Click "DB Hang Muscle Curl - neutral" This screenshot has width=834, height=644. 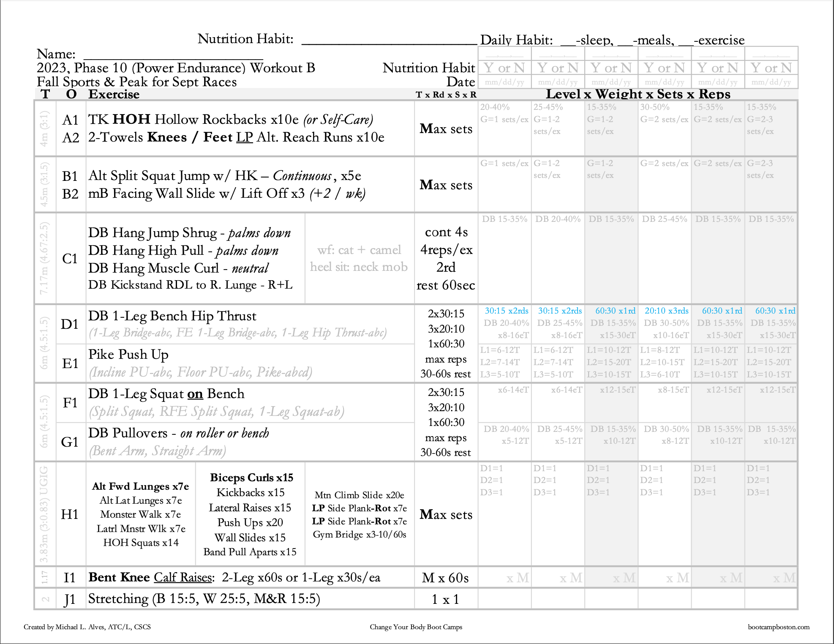pos(178,268)
